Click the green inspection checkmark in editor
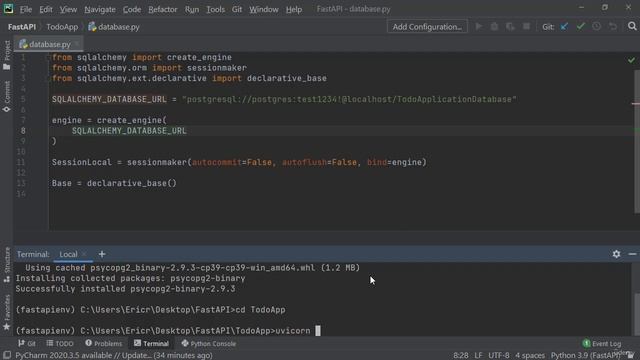 (x=631, y=60)
